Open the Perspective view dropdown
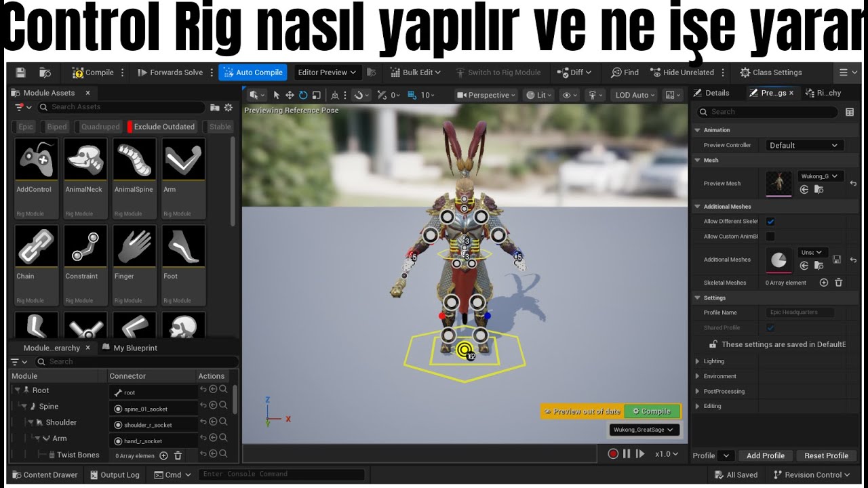 coord(486,96)
